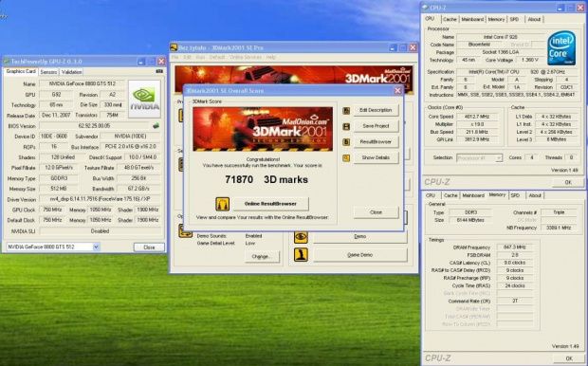Open the Cache tab in upper CPU-Z
Image resolution: width=588 pixels, height=366 pixels.
tap(450, 20)
